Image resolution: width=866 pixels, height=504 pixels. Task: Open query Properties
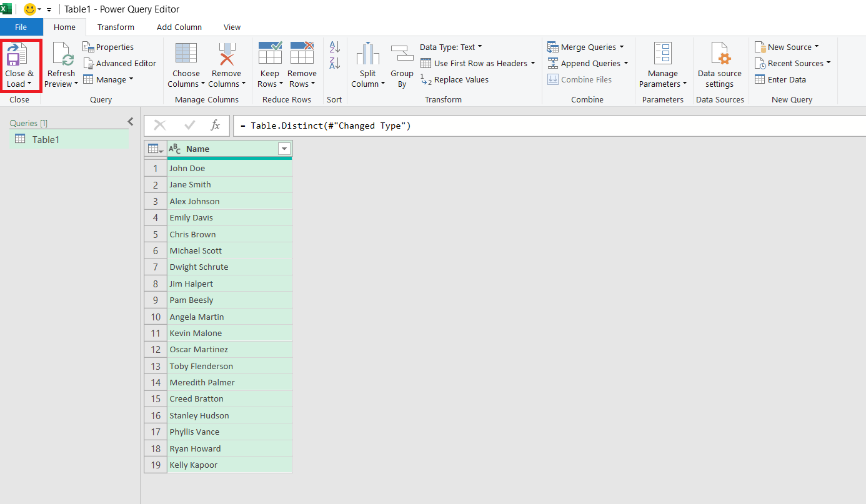[x=108, y=47]
